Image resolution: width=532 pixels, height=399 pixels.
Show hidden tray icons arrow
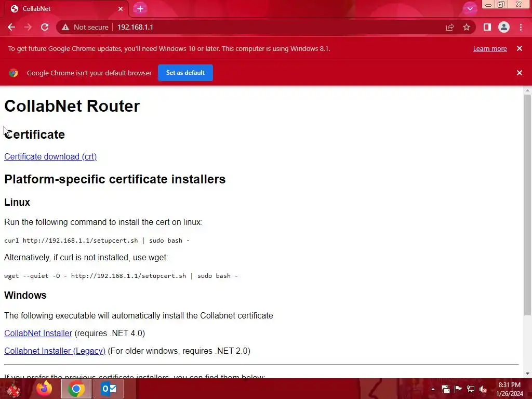(x=433, y=389)
